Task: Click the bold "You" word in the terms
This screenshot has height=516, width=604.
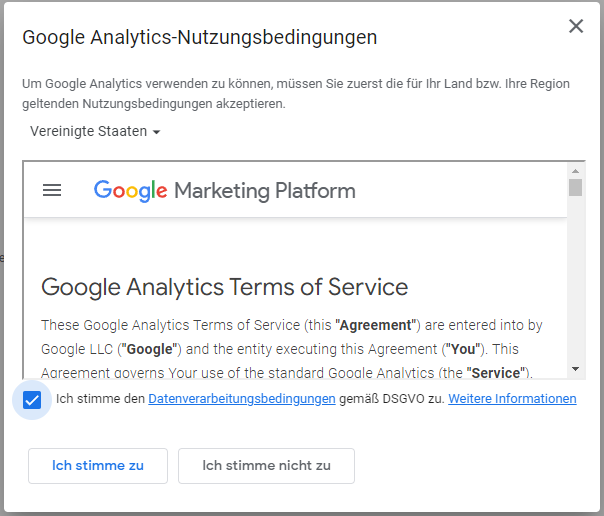Action: (463, 349)
